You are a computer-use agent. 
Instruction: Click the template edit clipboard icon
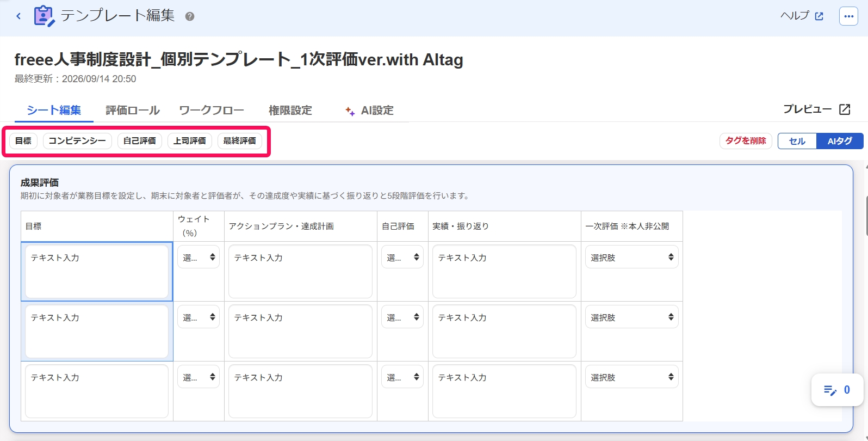[x=44, y=16]
